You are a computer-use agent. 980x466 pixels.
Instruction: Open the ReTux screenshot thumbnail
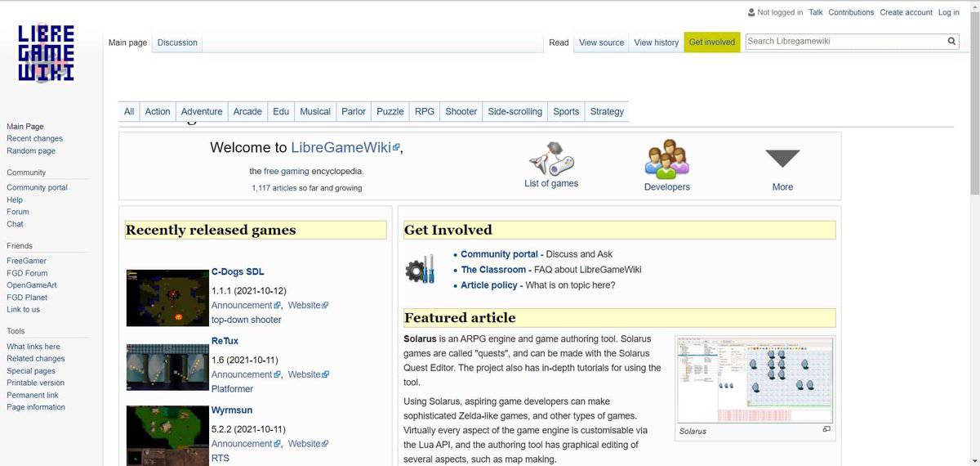point(167,367)
